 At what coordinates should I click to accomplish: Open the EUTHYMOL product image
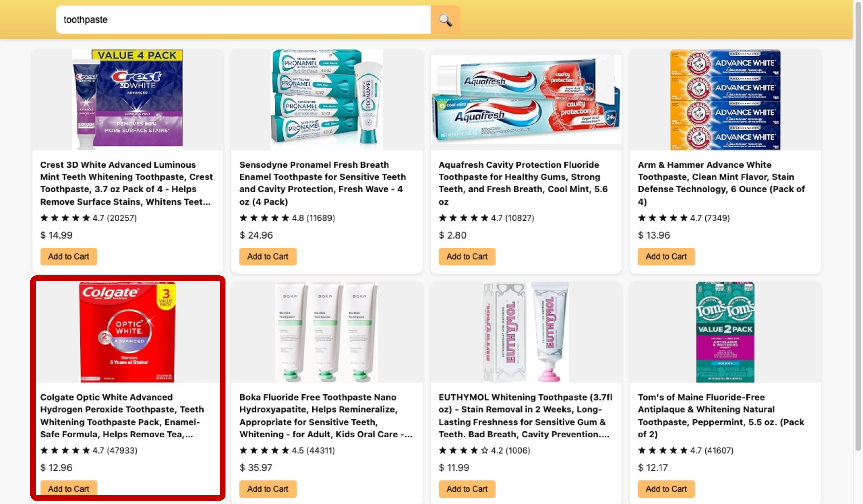(x=526, y=332)
